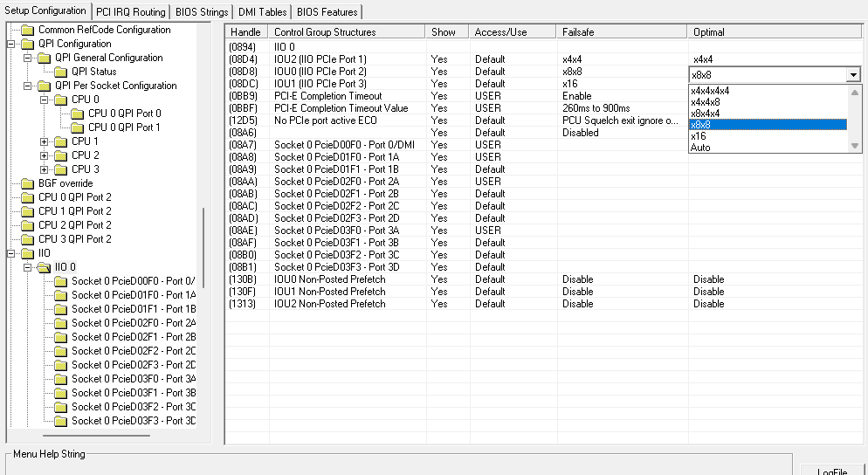Select the Setup Configuration tab

(45, 10)
